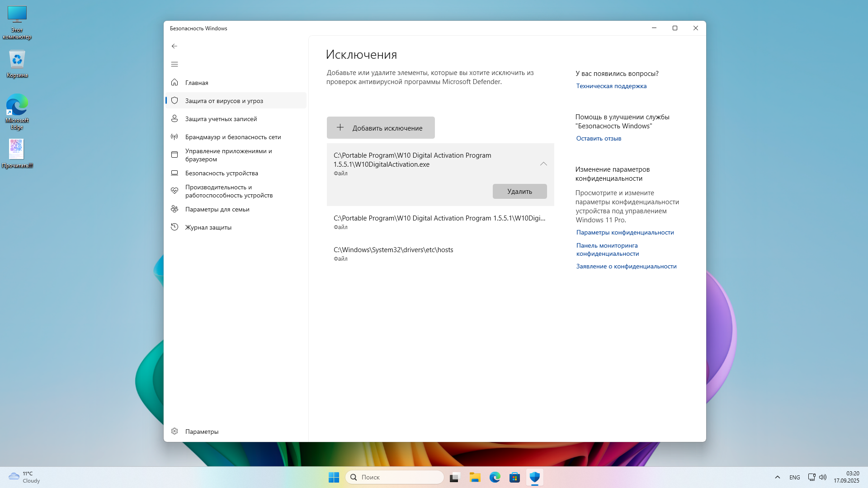Open Windows Start menu

click(x=334, y=477)
